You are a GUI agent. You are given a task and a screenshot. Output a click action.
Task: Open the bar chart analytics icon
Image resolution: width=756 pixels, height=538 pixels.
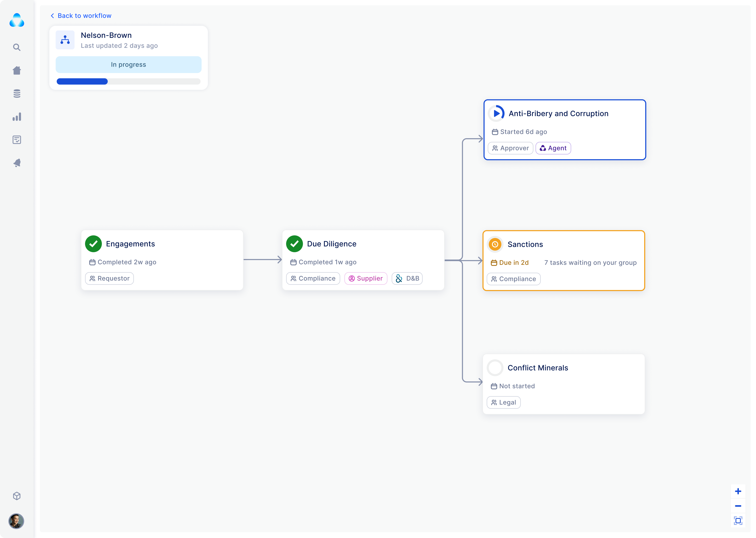tap(17, 117)
